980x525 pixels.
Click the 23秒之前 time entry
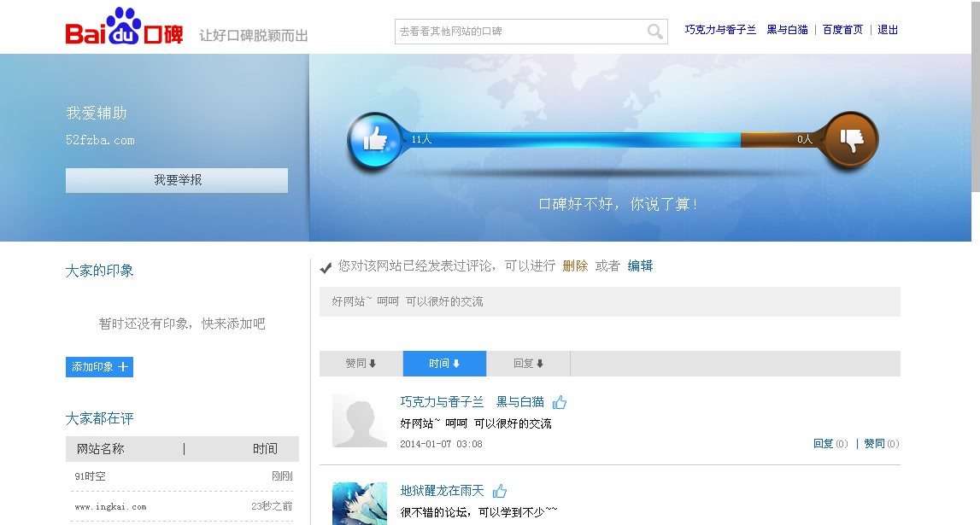coord(272,506)
